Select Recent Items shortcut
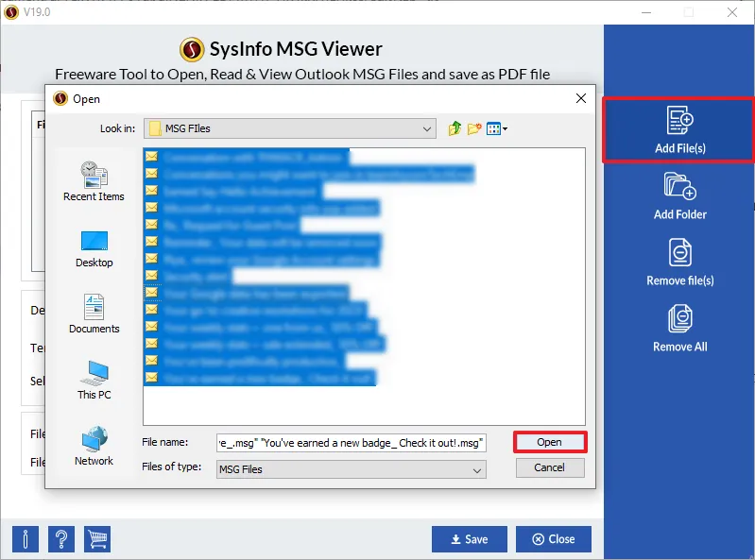Viewport: 755px width, 560px height. pyautogui.click(x=94, y=181)
